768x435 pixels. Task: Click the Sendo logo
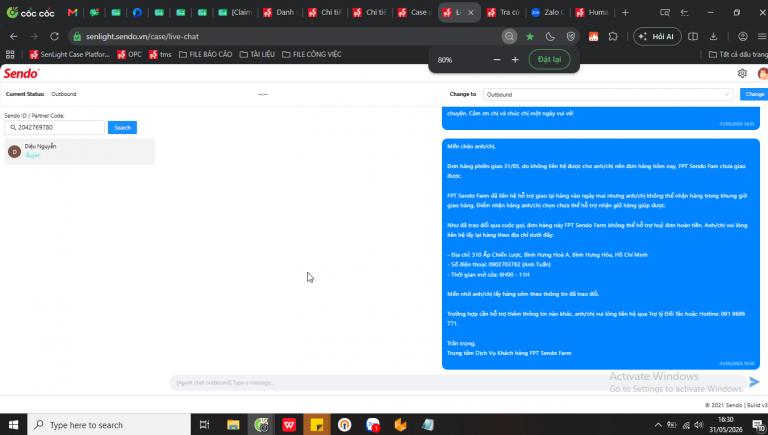click(21, 73)
